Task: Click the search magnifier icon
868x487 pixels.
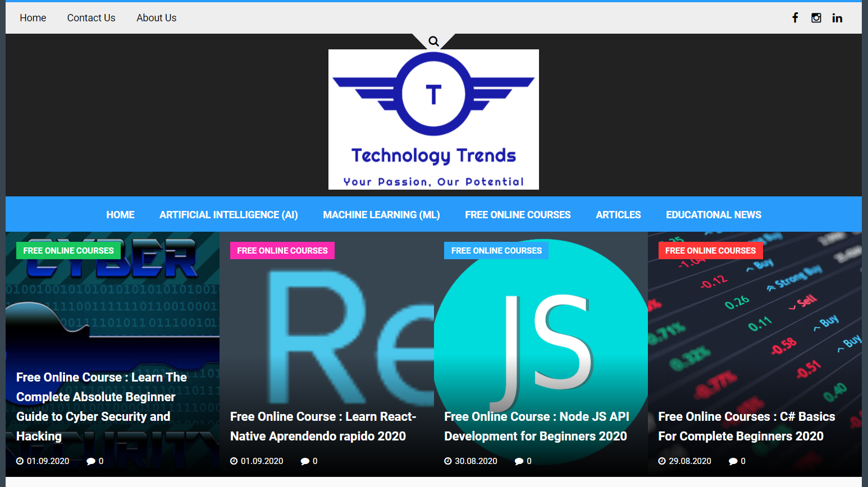Action: [x=433, y=41]
